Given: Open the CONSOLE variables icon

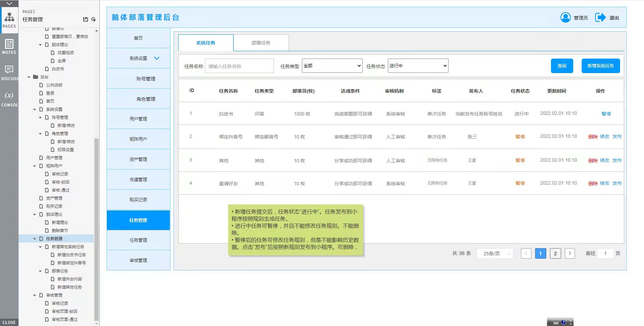Looking at the screenshot, I should [x=9, y=99].
